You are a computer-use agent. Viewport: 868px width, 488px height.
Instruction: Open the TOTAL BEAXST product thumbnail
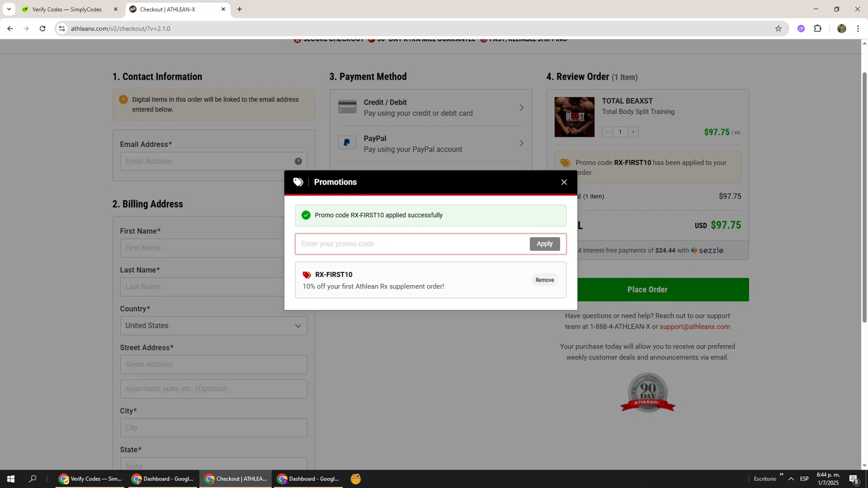(x=574, y=117)
